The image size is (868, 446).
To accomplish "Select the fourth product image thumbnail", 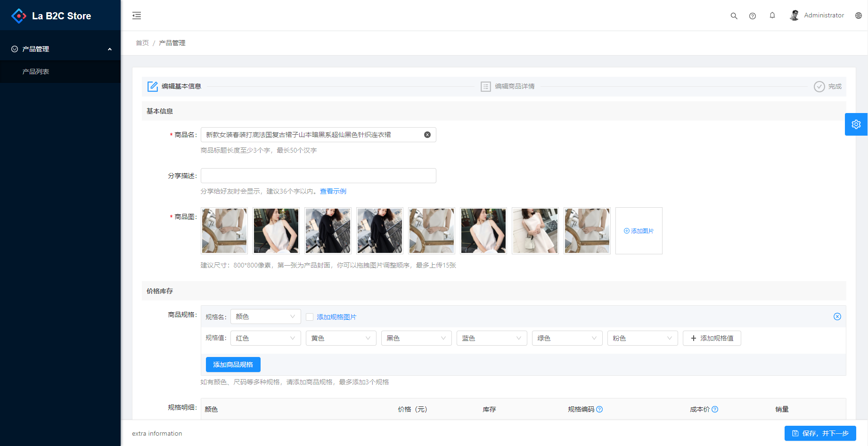I will pyautogui.click(x=380, y=231).
